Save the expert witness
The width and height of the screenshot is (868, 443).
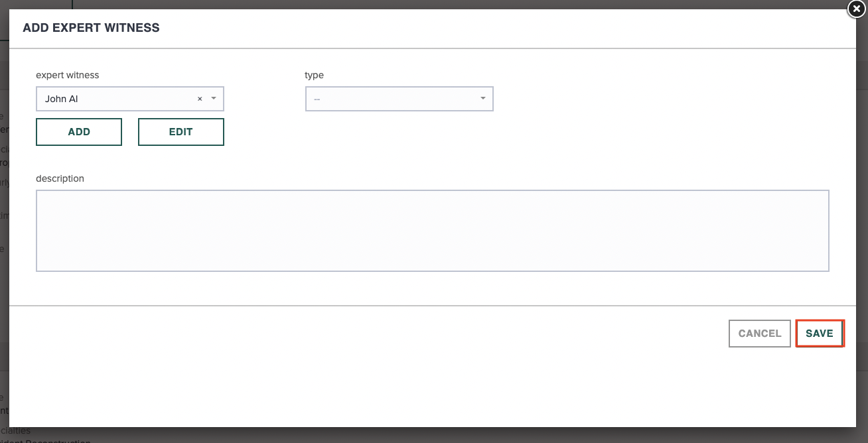pyautogui.click(x=820, y=334)
